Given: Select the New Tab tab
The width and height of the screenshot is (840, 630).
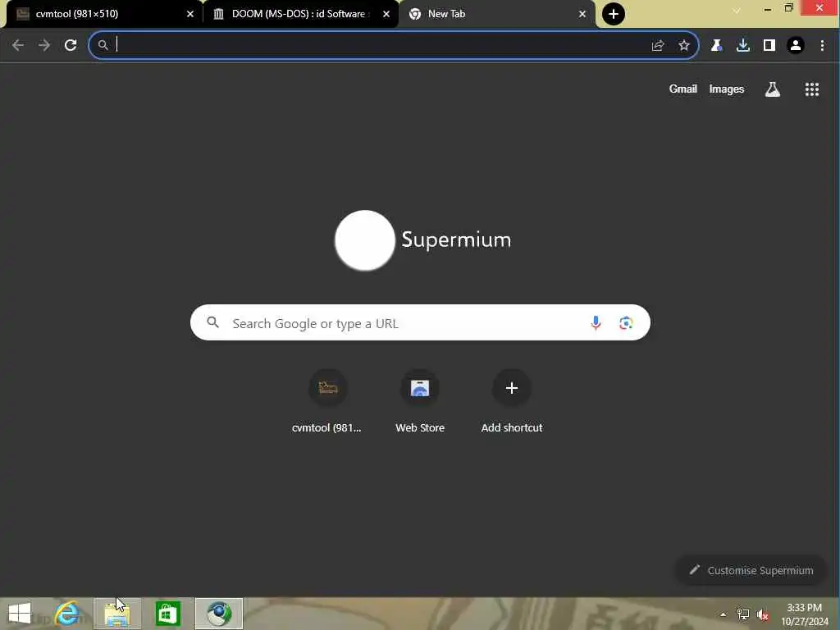Looking at the screenshot, I should [x=495, y=14].
